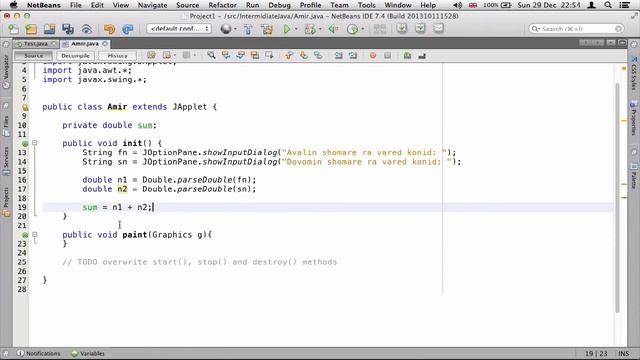Click the Find Selection magnifier icon
The height and width of the screenshot is (360, 640).
point(211,55)
